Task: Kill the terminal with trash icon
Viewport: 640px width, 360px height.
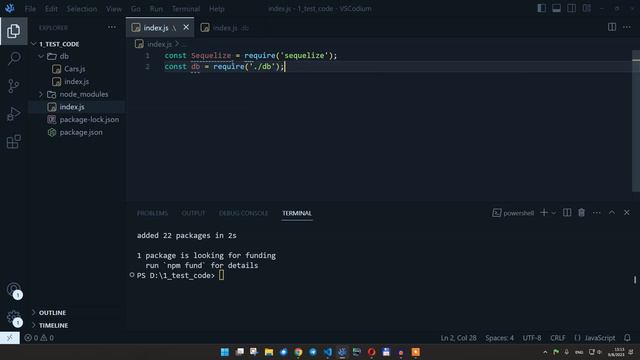Action: tap(582, 213)
